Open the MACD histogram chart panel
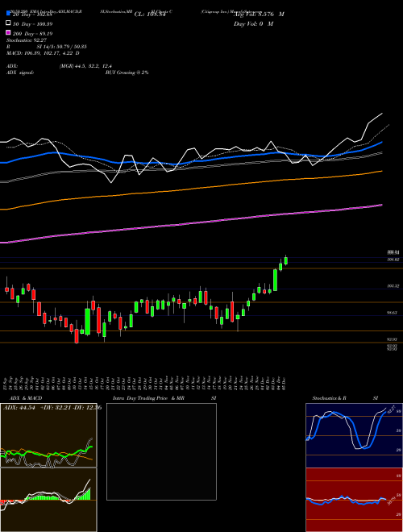Screen dimensions: 403x532 pyautogui.click(x=48, y=500)
